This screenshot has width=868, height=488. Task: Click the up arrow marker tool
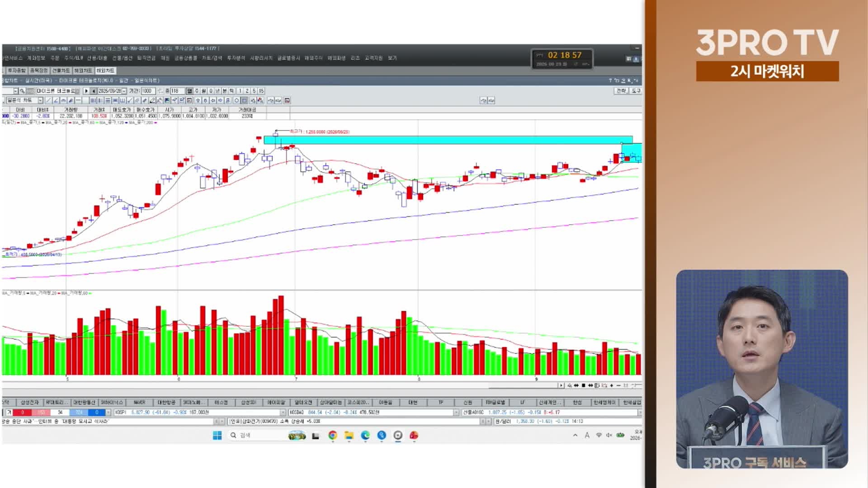pyautogui.click(x=198, y=100)
